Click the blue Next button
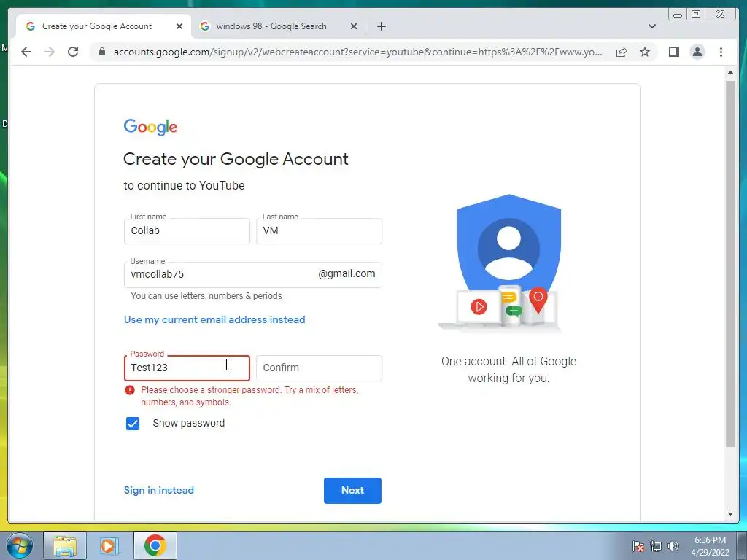 [352, 491]
